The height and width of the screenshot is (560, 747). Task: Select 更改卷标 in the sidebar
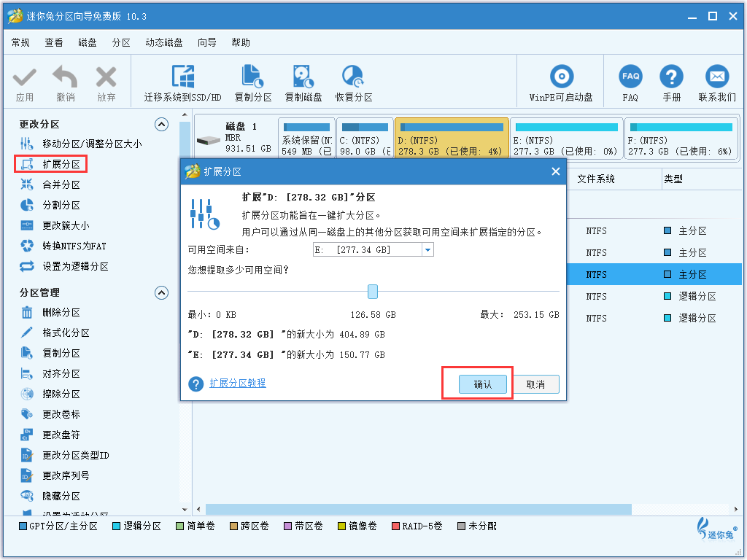pos(50,414)
